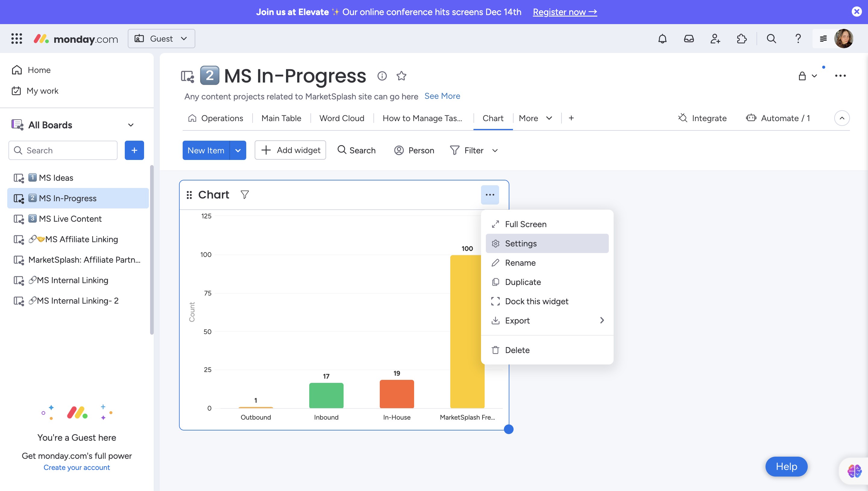868x491 pixels.
Task: Filter by Person button
Action: pos(414,150)
